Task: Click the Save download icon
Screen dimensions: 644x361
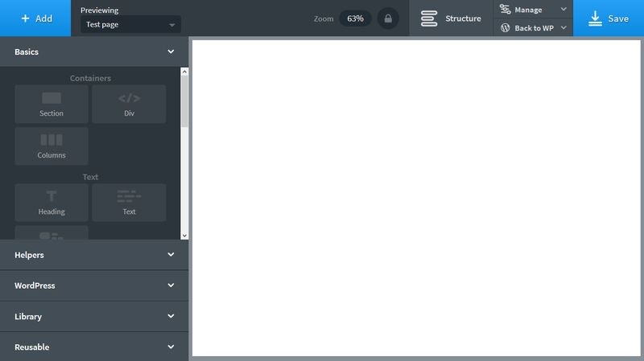Action: pyautogui.click(x=595, y=18)
